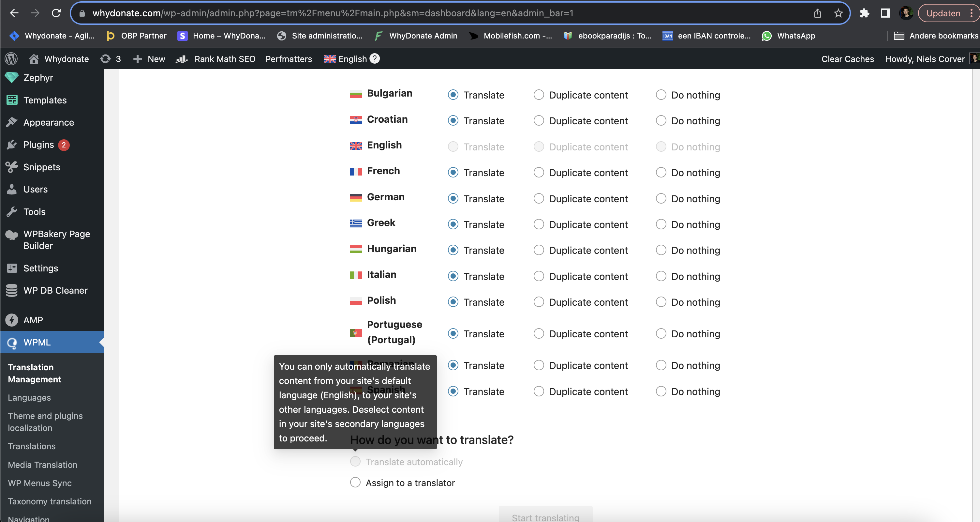Reload the page with the refresh icon

point(56,13)
